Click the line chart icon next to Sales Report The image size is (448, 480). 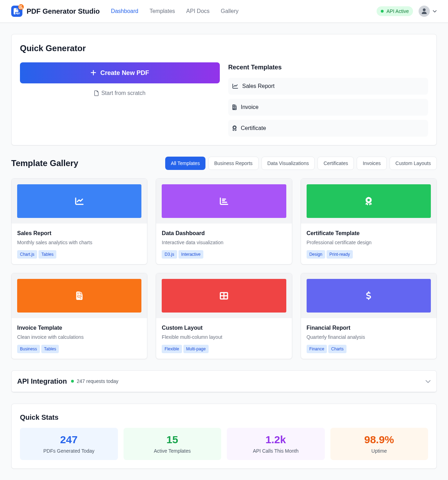point(235,86)
